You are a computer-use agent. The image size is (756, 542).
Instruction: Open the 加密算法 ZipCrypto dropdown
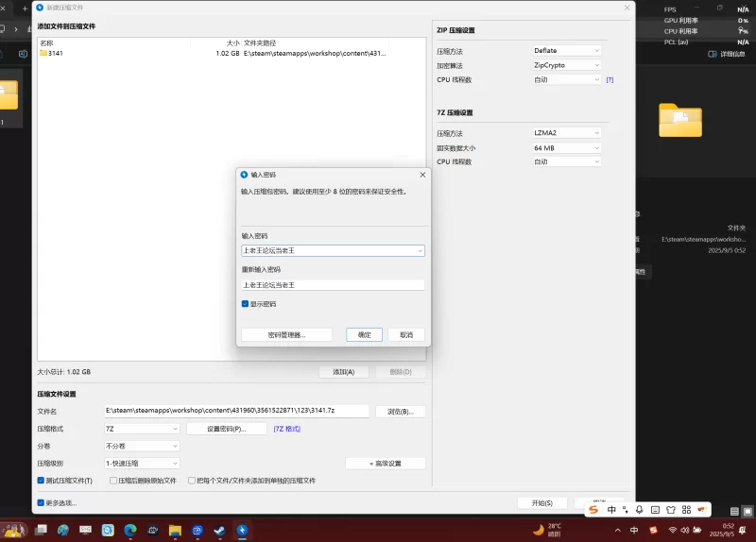point(567,65)
